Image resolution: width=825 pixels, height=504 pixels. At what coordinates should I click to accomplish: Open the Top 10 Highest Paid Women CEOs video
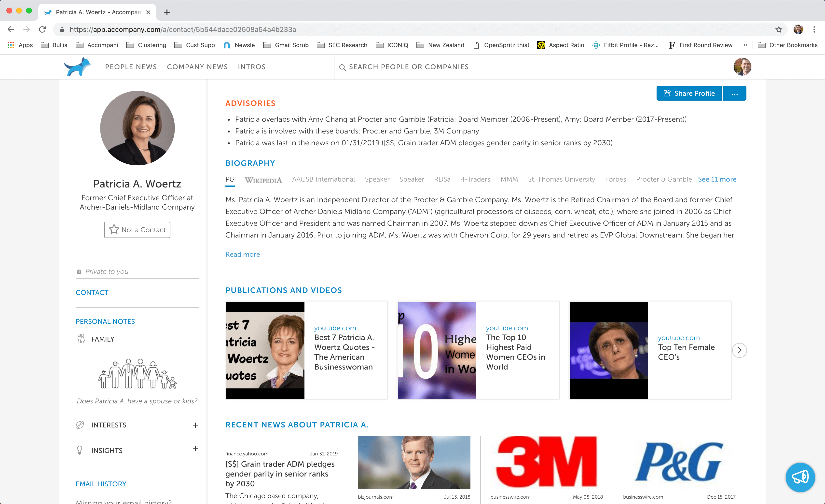(x=478, y=350)
